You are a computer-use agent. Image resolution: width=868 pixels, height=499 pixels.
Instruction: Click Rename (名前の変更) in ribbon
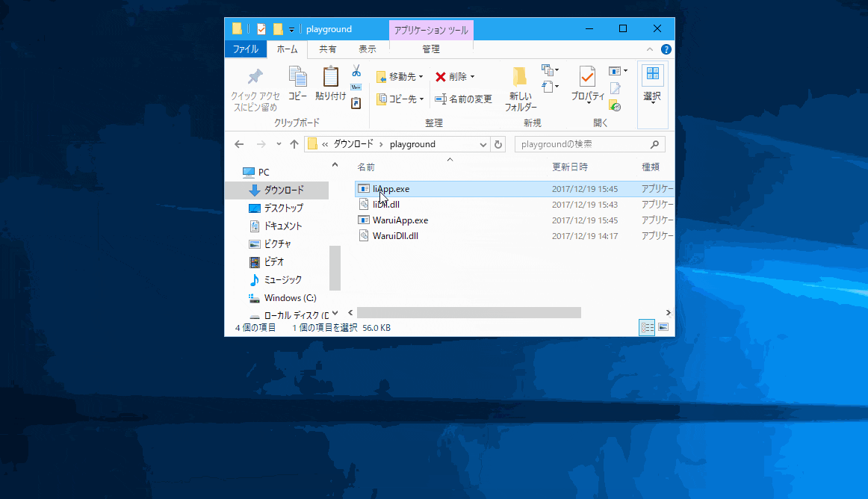463,99
